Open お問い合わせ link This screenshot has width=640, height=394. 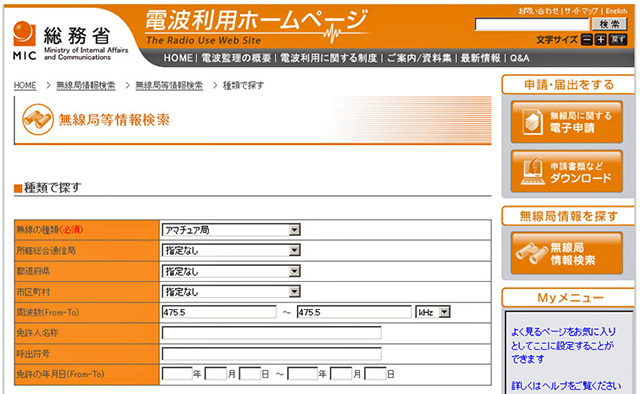[x=538, y=11]
